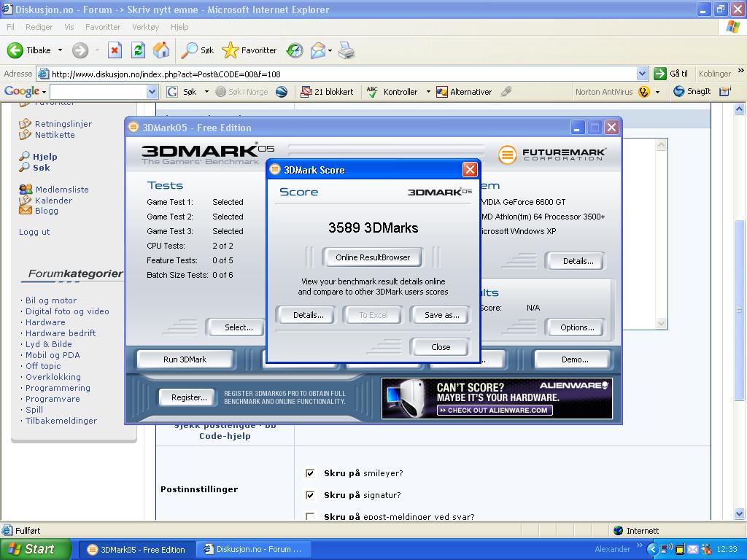The width and height of the screenshot is (747, 560).
Task: Print page using printer icon
Action: click(x=347, y=50)
